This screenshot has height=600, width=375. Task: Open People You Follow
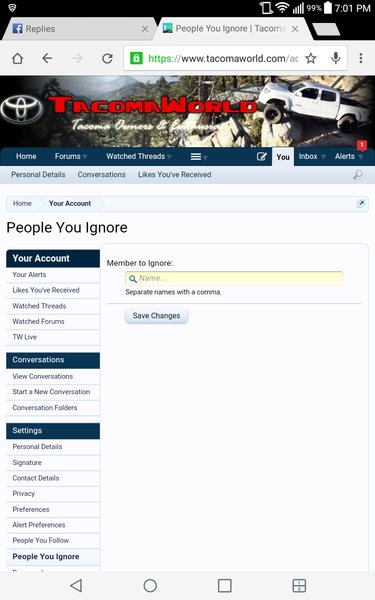[x=53, y=540]
